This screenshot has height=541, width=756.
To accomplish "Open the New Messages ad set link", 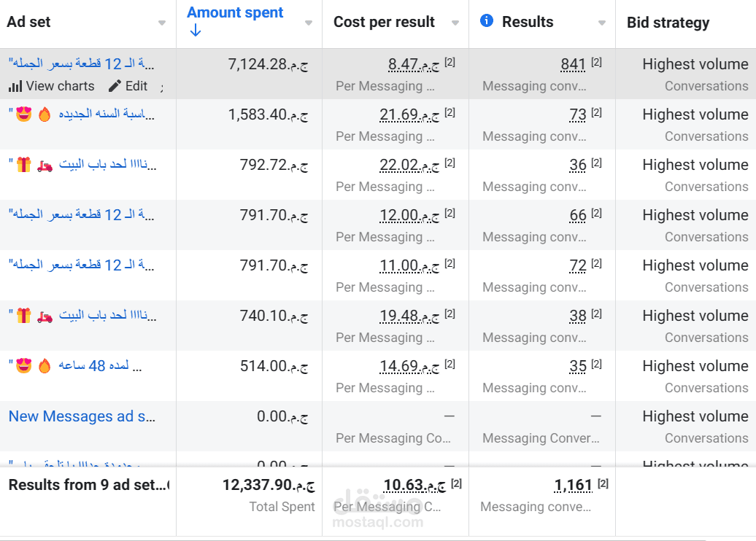I will coord(82,416).
